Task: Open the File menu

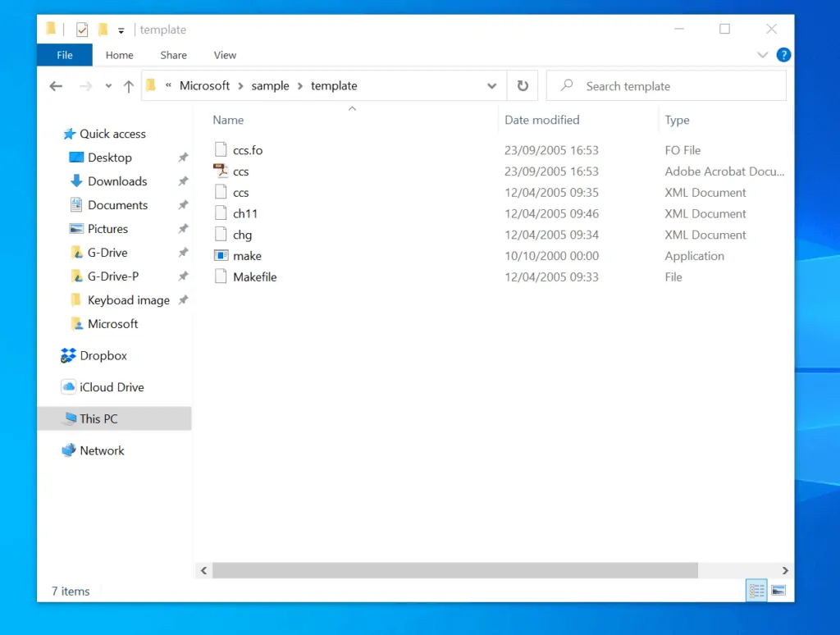Action: 64,55
